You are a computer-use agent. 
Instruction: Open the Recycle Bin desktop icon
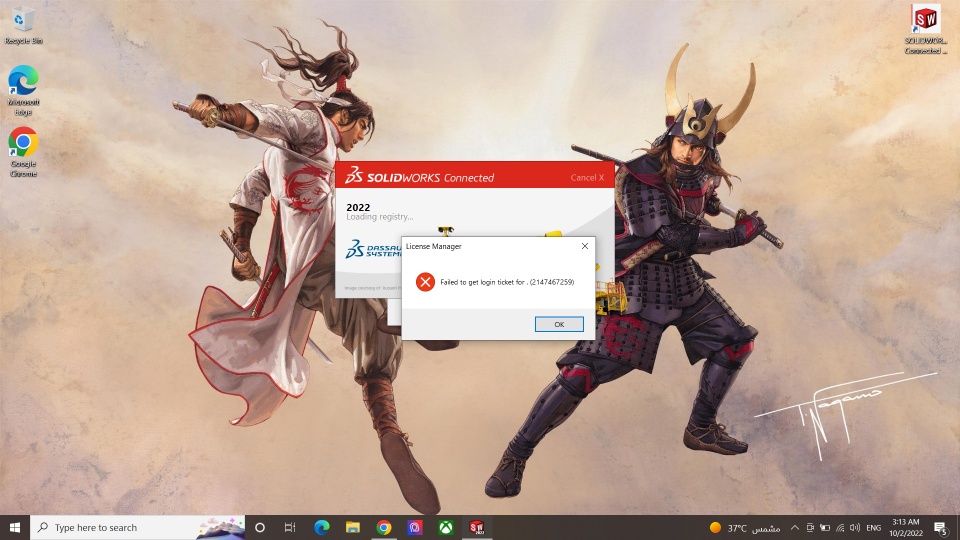[x=23, y=25]
